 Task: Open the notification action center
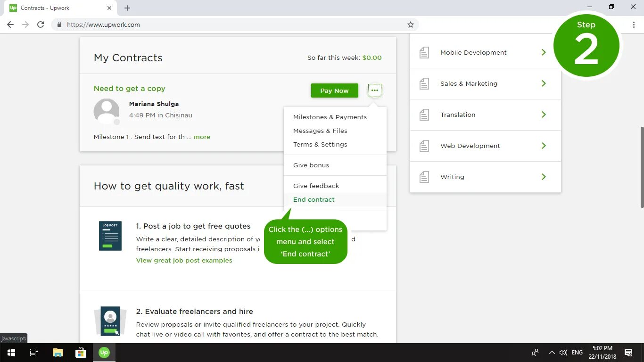628,353
